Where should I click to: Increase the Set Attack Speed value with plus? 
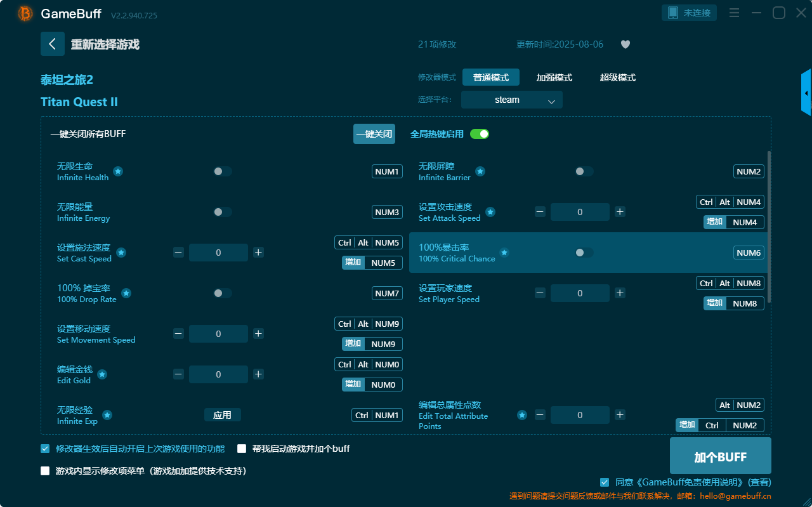click(x=620, y=212)
